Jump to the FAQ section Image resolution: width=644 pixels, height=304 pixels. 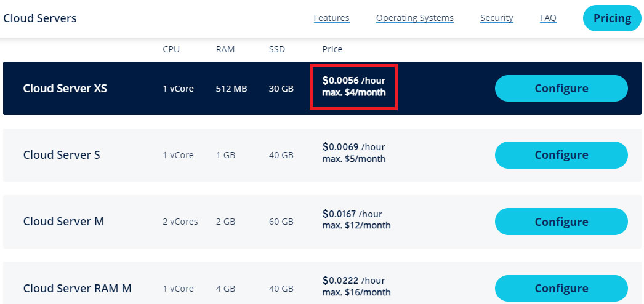pyautogui.click(x=548, y=18)
